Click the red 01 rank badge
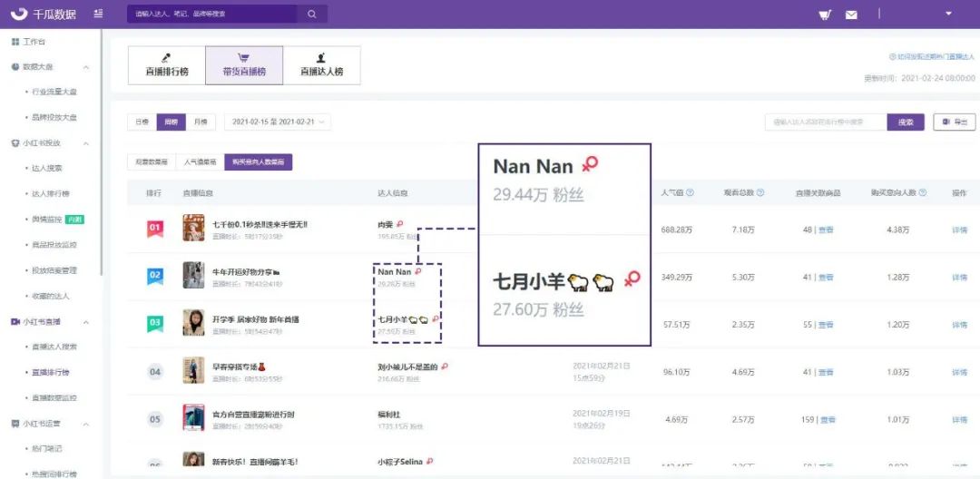Screen dimensions: 980x479 (155, 229)
